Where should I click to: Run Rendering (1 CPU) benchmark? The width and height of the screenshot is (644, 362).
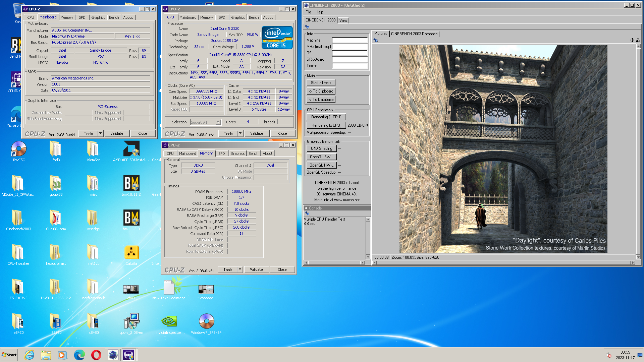[x=326, y=117]
